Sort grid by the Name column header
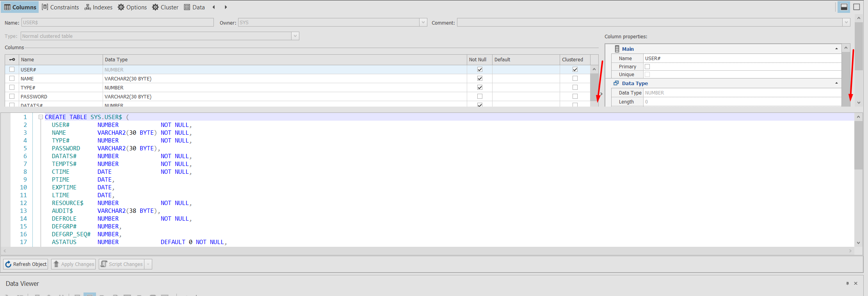This screenshot has height=296, width=868. tap(60, 60)
